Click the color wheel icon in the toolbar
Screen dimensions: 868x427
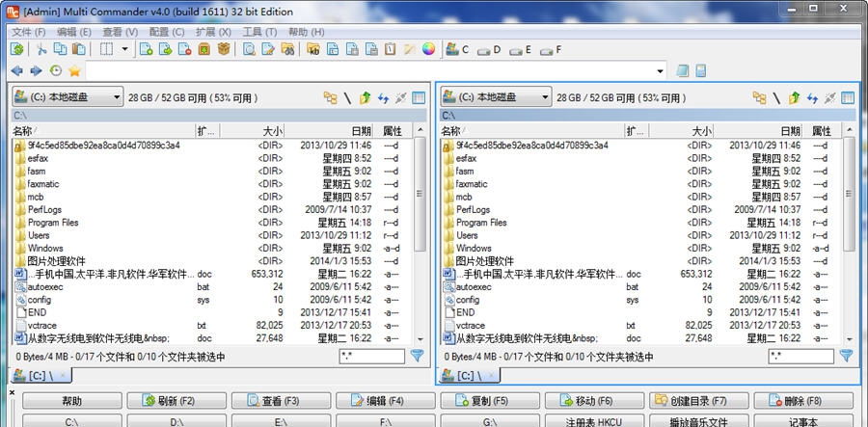(x=428, y=49)
